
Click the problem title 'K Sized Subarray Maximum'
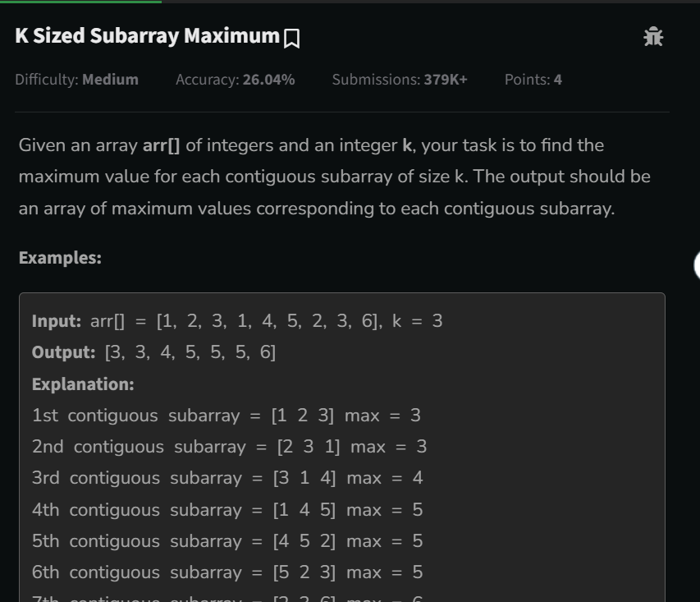[148, 36]
